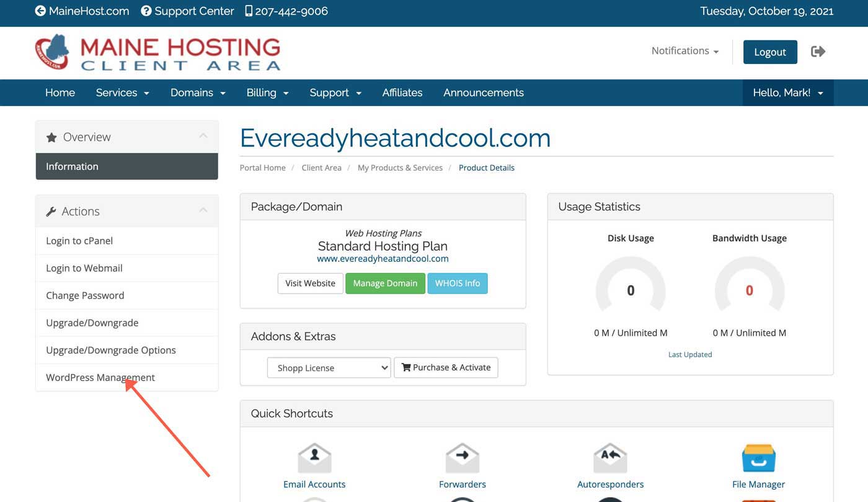Image resolution: width=868 pixels, height=502 pixels.
Task: Click the logout arrow icon top right
Action: pos(818,52)
